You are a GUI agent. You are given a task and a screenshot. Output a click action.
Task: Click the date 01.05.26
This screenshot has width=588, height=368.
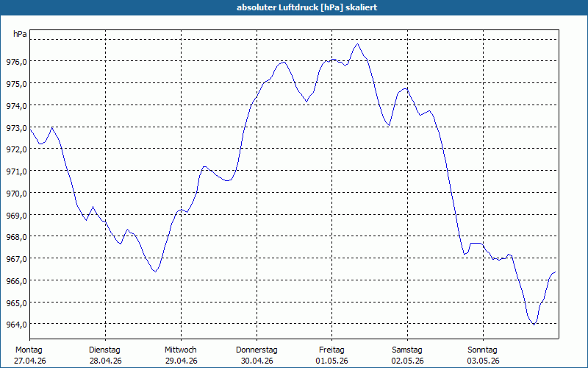pos(332,361)
